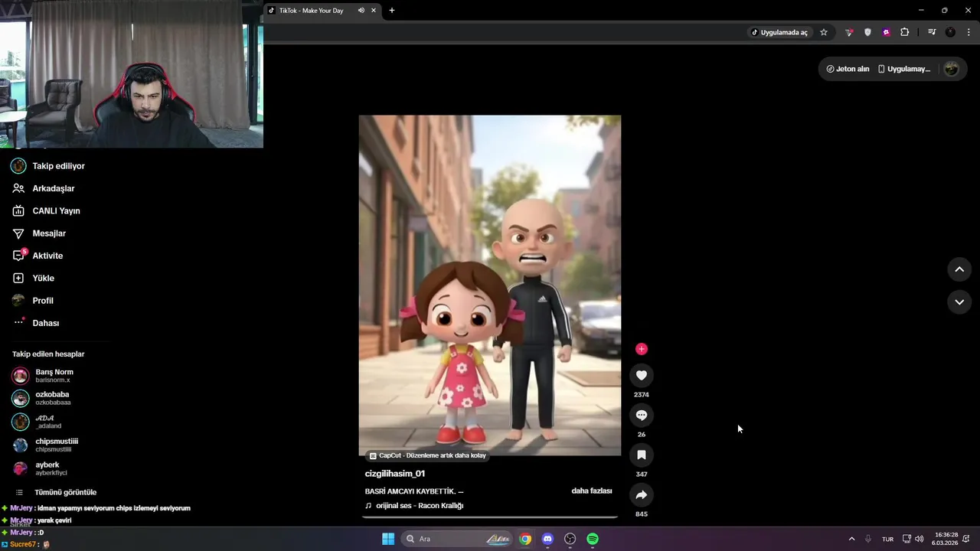Click the taskbar Ara search box
The height and width of the screenshot is (551, 980).
[x=457, y=539]
